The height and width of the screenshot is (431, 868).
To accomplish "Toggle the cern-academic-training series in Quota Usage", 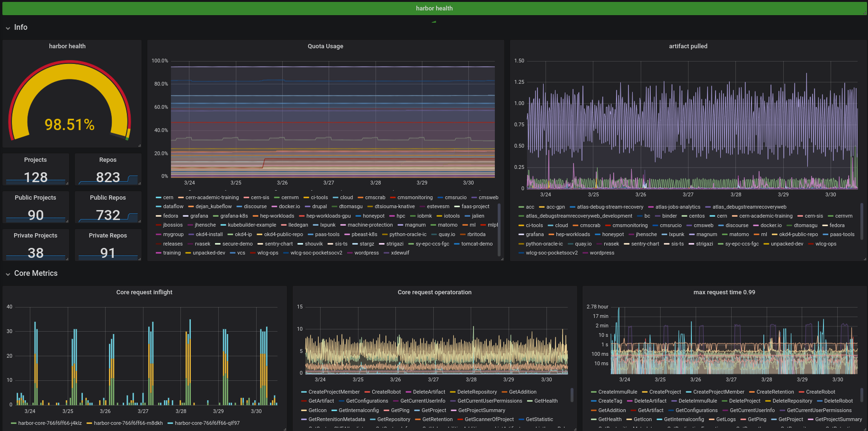I will (x=212, y=198).
